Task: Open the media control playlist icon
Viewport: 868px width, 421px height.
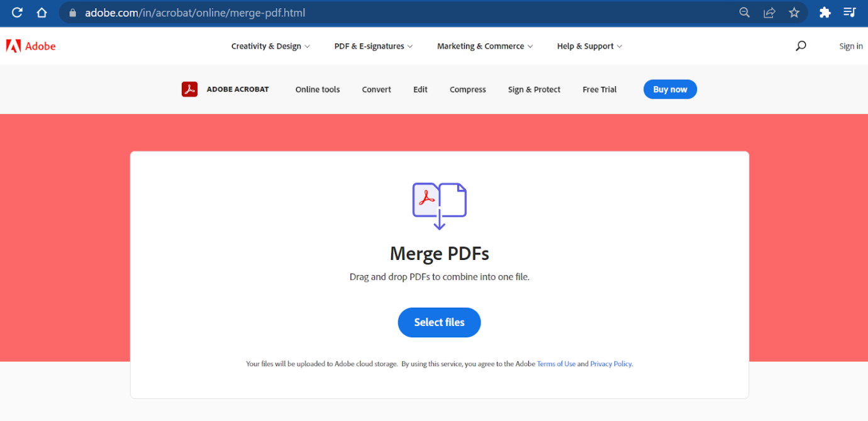Action: click(850, 13)
